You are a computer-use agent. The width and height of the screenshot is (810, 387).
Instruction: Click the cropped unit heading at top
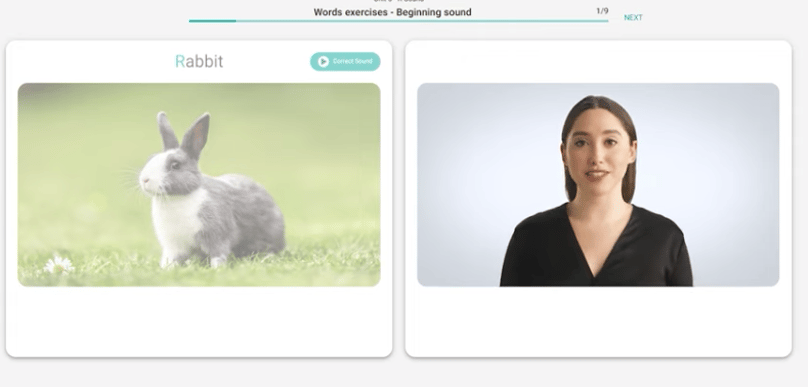[399, 2]
